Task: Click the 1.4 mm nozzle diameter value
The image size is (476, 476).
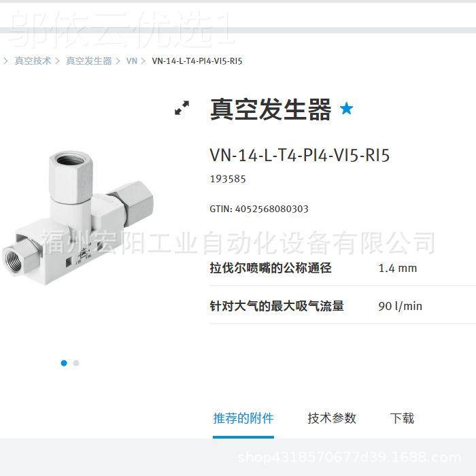Action: click(397, 268)
